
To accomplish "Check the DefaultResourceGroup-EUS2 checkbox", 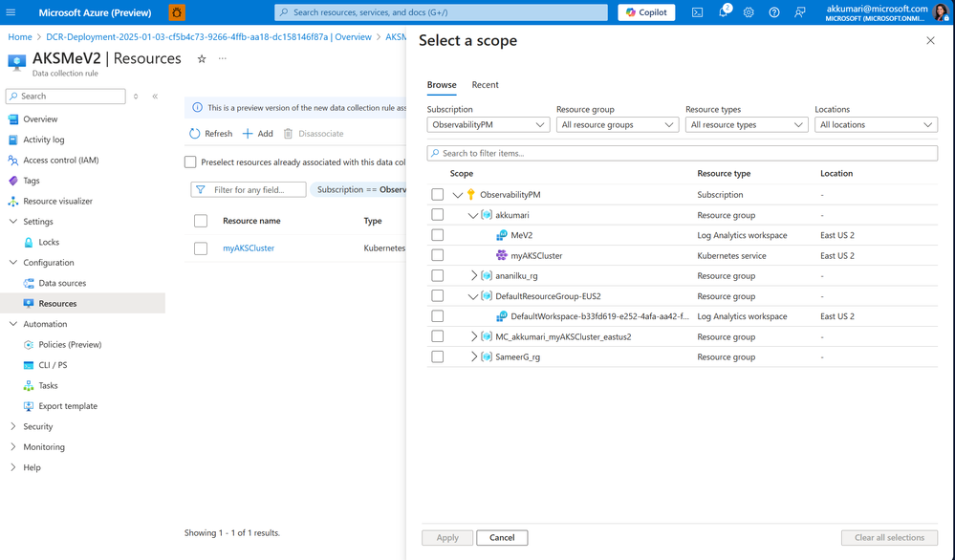I will coord(437,296).
